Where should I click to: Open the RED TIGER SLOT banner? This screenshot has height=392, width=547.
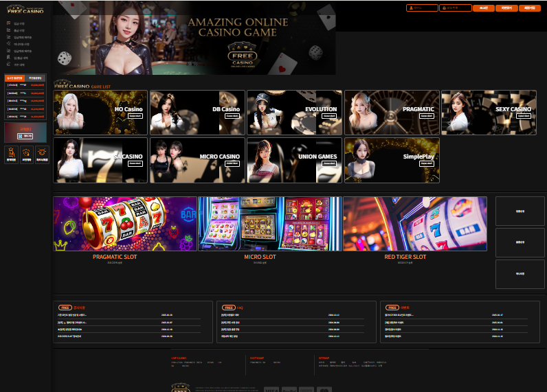(415, 224)
